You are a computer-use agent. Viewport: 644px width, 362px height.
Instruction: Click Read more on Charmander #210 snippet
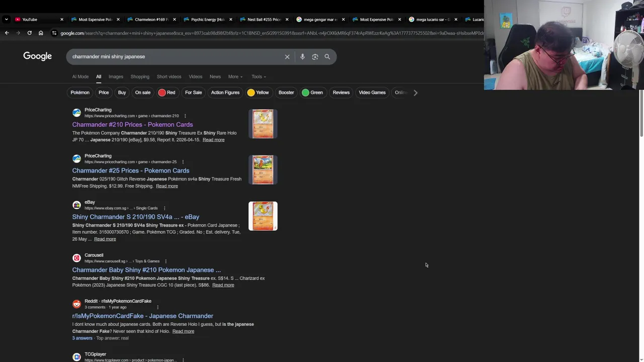click(213, 140)
